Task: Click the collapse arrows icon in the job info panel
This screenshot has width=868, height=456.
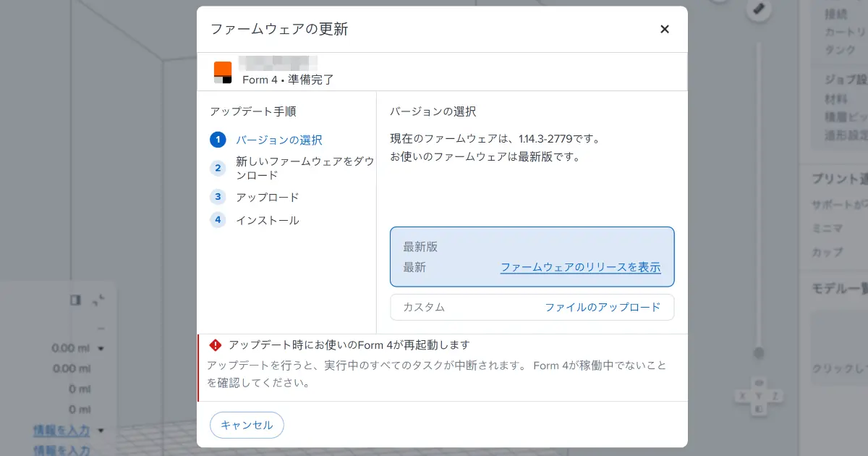Action: coord(99,299)
